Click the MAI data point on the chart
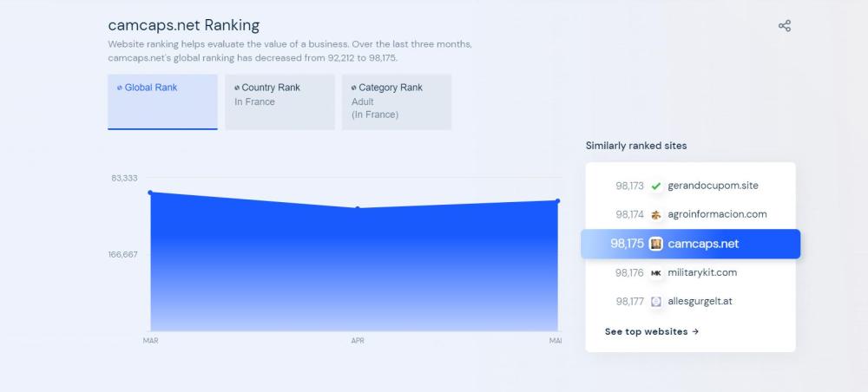The image size is (868, 392). (x=557, y=201)
